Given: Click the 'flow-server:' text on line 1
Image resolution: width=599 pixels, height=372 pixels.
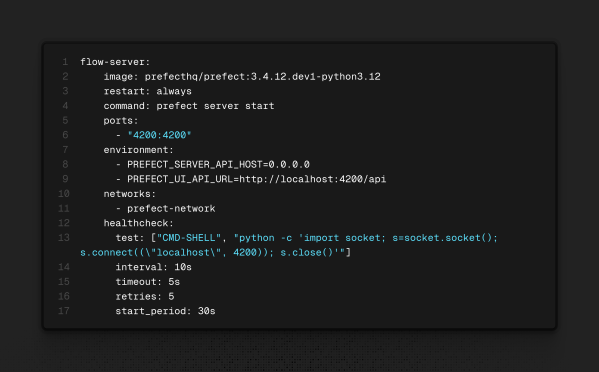Looking at the screenshot, I should pyautogui.click(x=115, y=62).
